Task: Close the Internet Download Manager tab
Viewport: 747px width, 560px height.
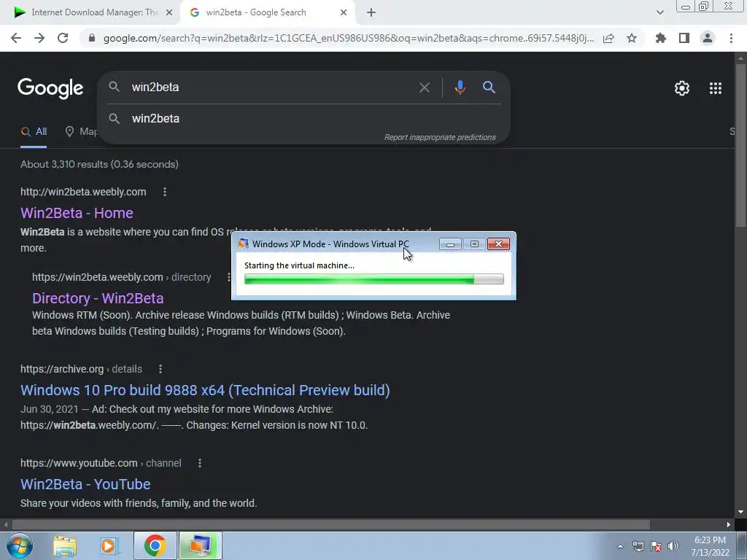Action: point(169,12)
